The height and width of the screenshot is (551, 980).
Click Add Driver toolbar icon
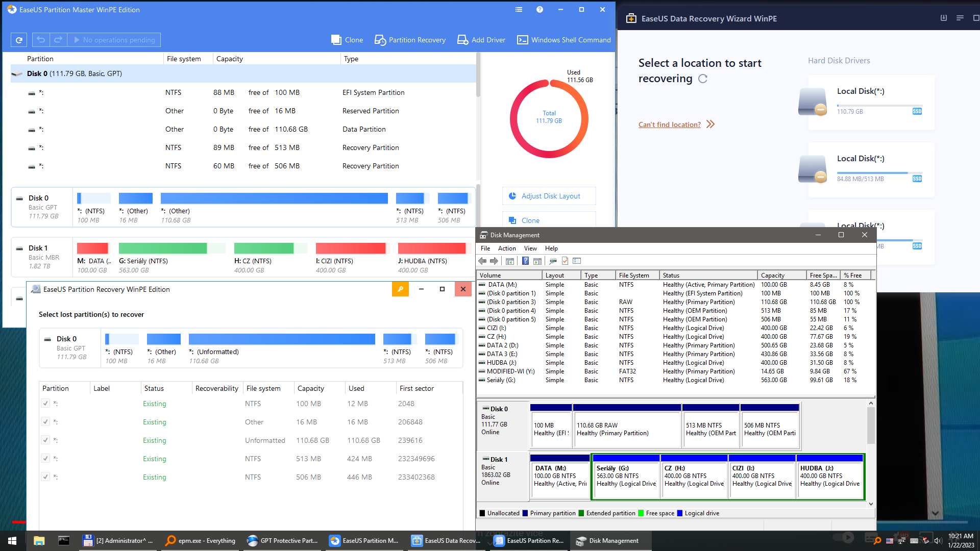pos(481,40)
